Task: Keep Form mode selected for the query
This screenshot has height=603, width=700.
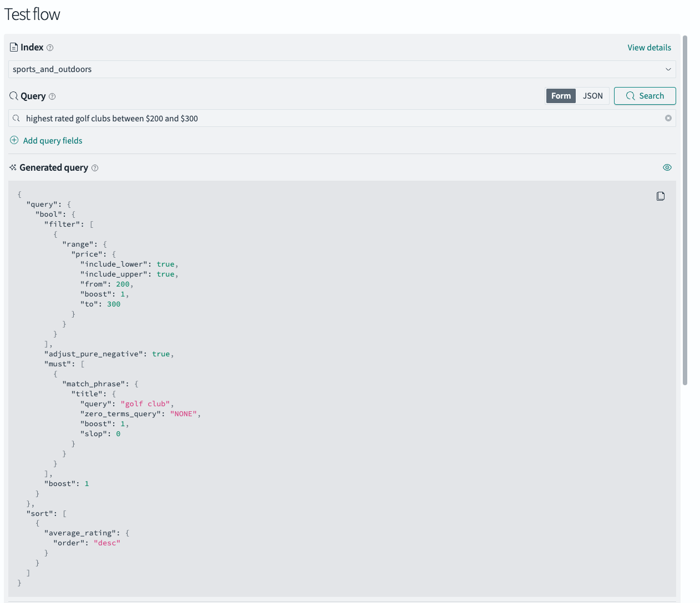Action: pos(560,95)
